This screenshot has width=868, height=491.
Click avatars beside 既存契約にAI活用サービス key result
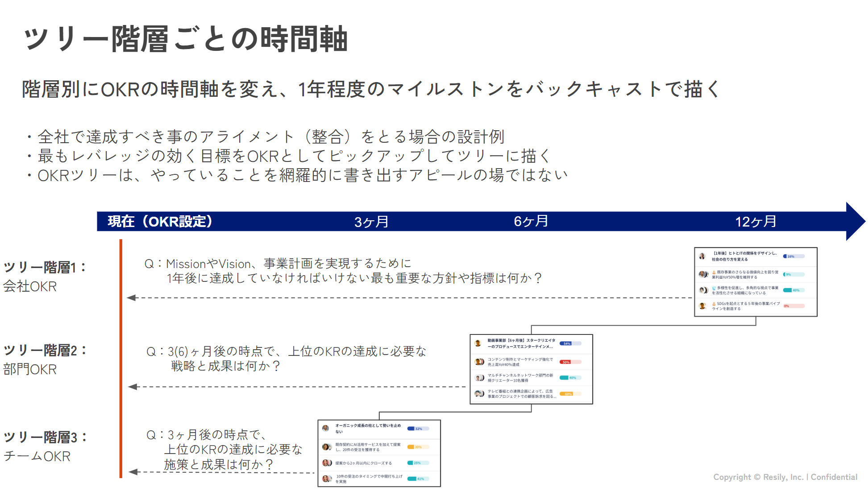coord(327,447)
